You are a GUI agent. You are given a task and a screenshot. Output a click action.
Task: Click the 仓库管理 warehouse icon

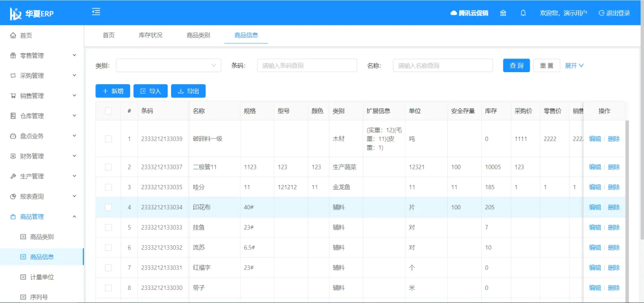[x=13, y=116]
